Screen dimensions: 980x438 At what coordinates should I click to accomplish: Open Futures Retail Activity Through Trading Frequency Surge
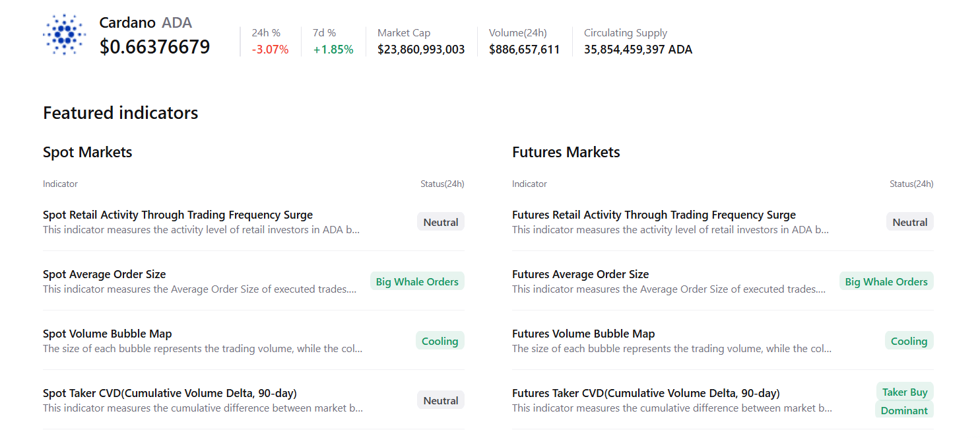[653, 215]
